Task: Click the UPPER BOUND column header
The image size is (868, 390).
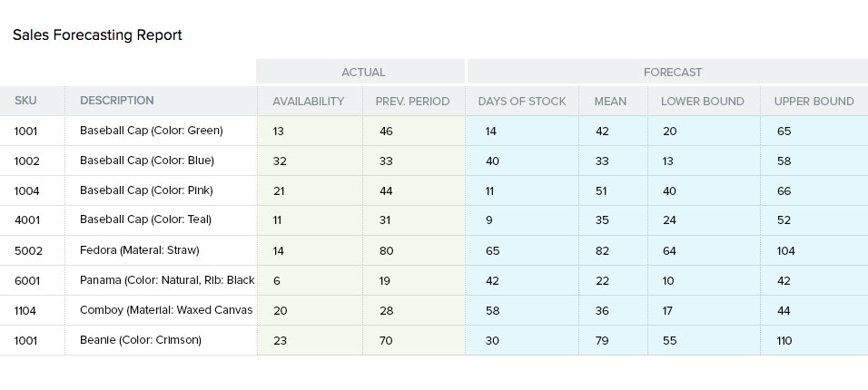Action: pos(814,102)
